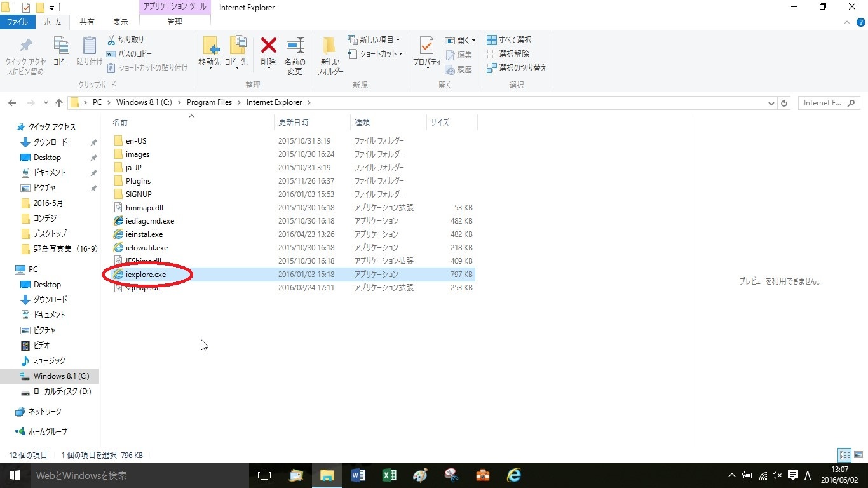The width and height of the screenshot is (868, 488).
Task: Open the address bar history dropdown arrow
Action: pyautogui.click(x=771, y=103)
